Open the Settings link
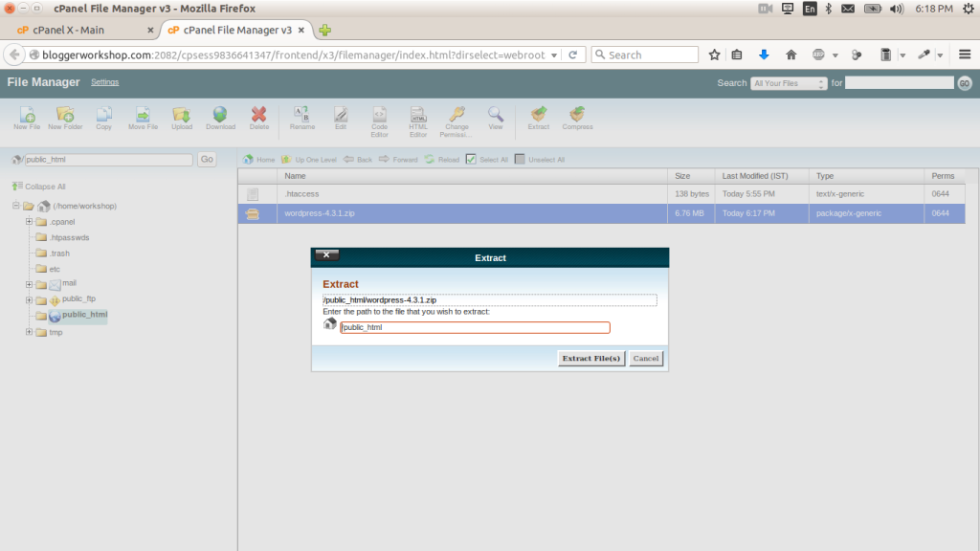980x551 pixels. click(x=104, y=82)
